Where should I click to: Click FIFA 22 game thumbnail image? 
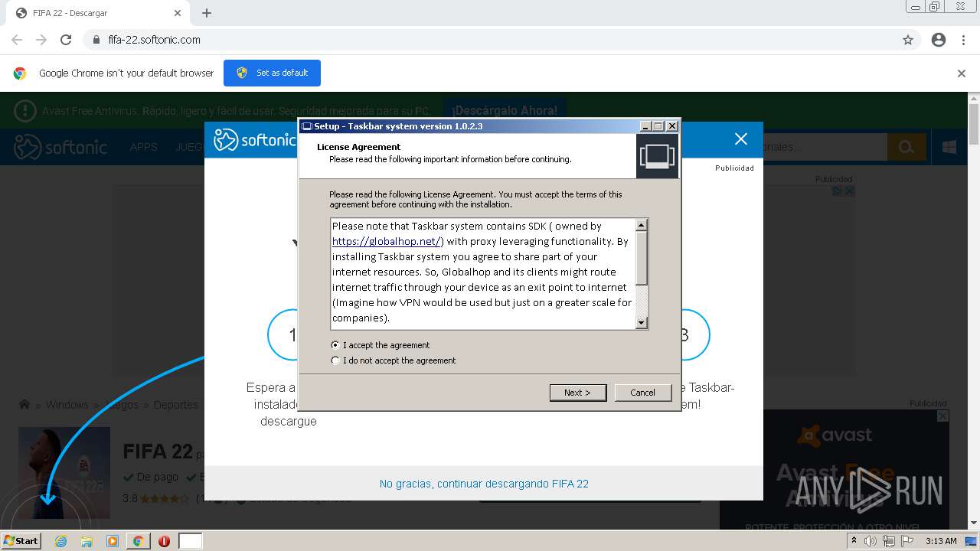[x=64, y=473]
